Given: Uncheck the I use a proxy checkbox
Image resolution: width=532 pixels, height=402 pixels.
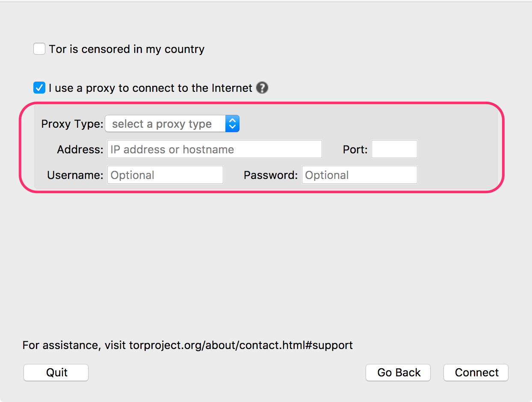Looking at the screenshot, I should click(x=39, y=88).
